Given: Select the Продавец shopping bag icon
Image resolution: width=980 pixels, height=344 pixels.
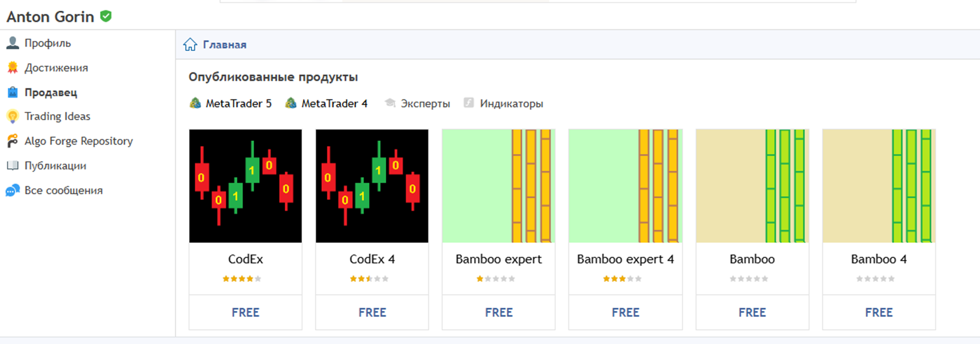Looking at the screenshot, I should coord(13,92).
